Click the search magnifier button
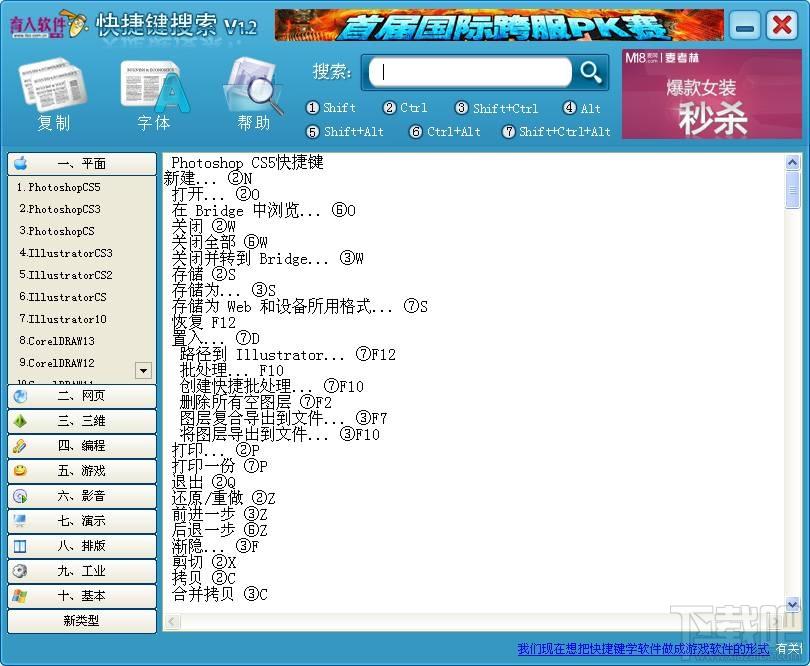 590,72
